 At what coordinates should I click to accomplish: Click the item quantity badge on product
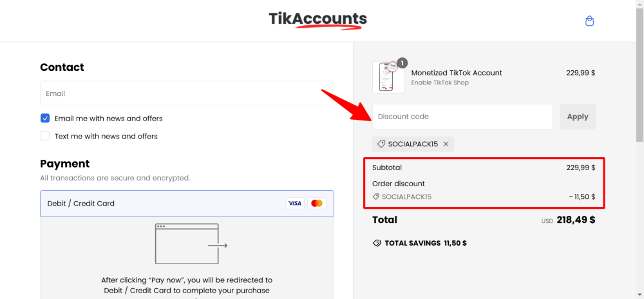(x=402, y=63)
